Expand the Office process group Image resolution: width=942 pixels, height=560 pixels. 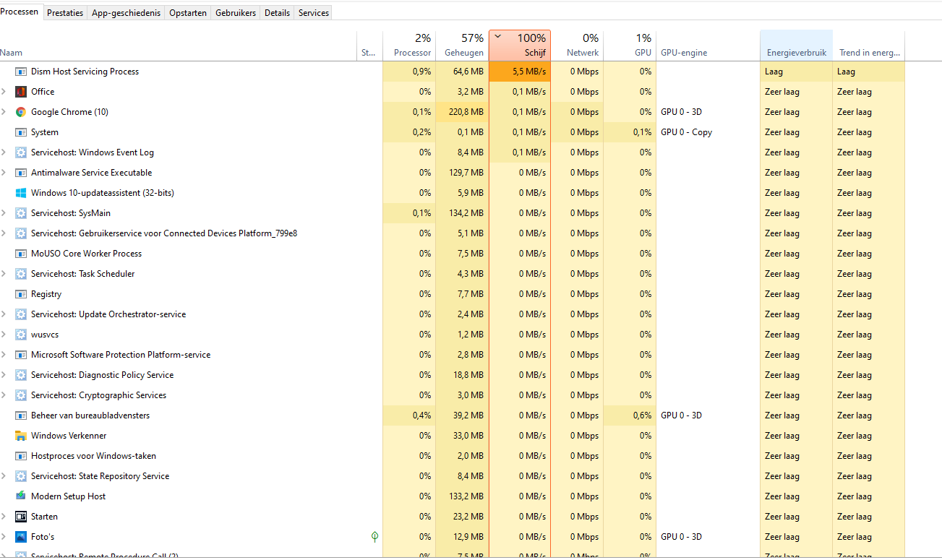pyautogui.click(x=4, y=92)
